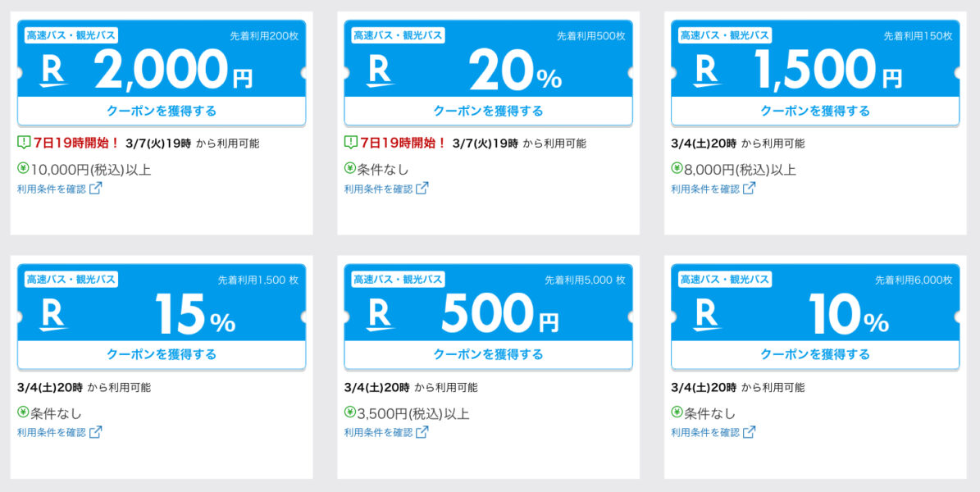This screenshot has height=492, width=980.
Task: Click 先着利用1,500 枚 text
Action: coord(258,280)
